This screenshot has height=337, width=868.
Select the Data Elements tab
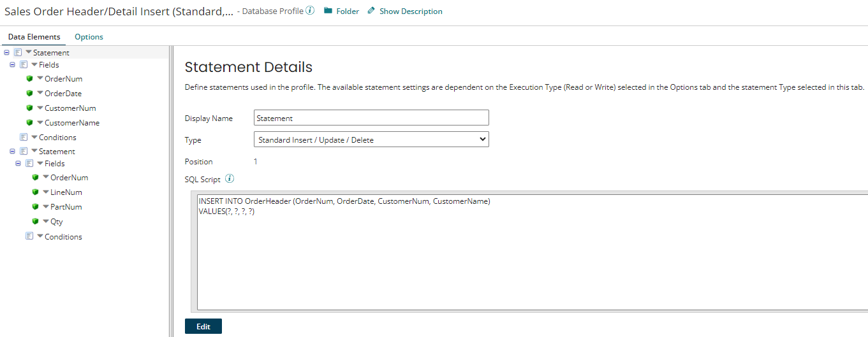click(x=34, y=37)
